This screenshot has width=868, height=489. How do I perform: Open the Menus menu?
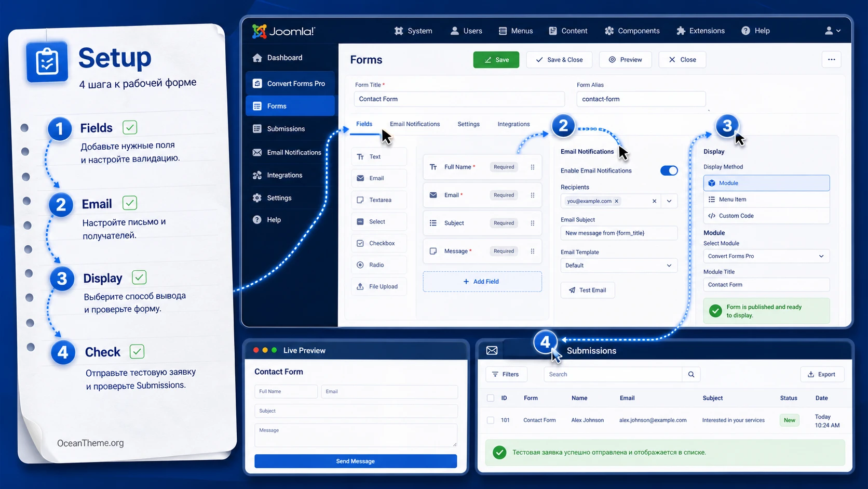(516, 31)
